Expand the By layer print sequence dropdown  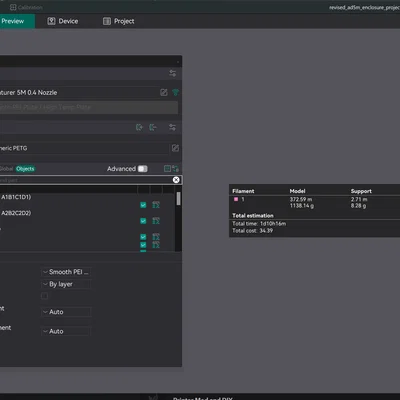pos(66,284)
